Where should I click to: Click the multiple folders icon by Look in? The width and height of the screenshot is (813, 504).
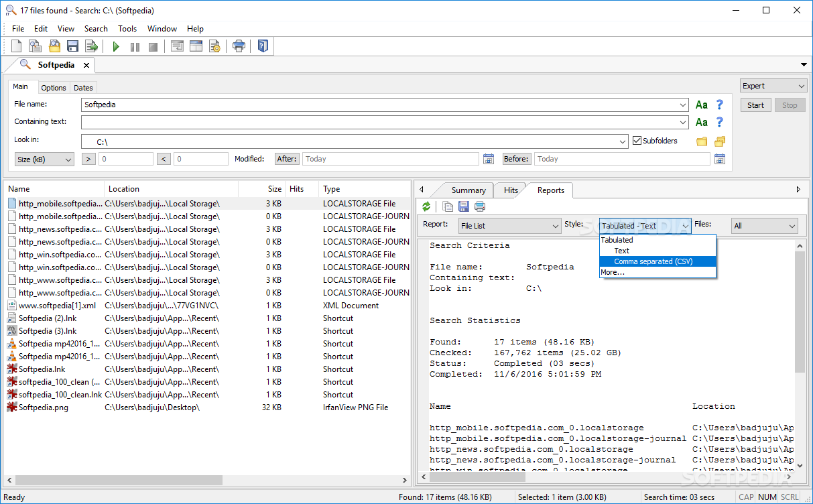pos(720,141)
